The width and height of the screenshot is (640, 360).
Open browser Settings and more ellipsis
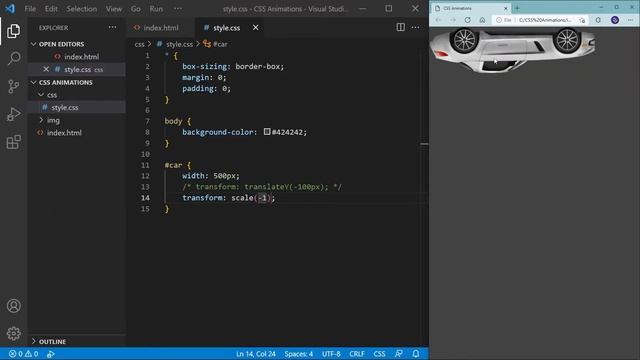631,20
